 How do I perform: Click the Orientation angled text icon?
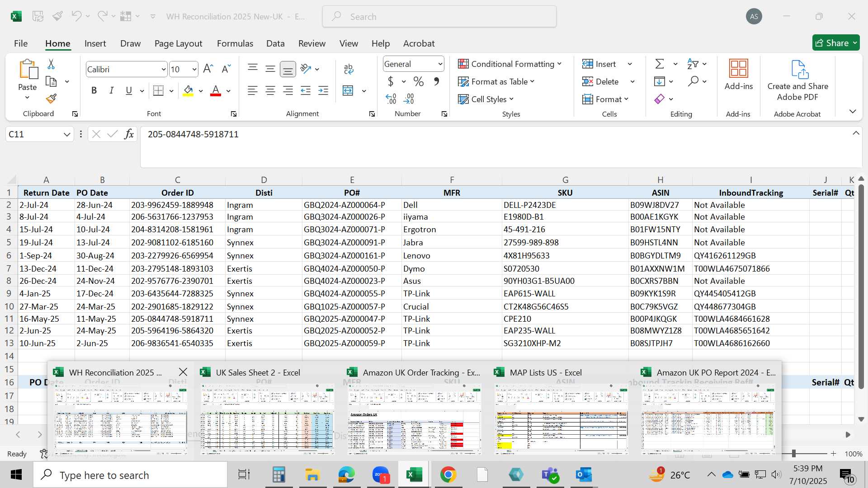(x=306, y=69)
